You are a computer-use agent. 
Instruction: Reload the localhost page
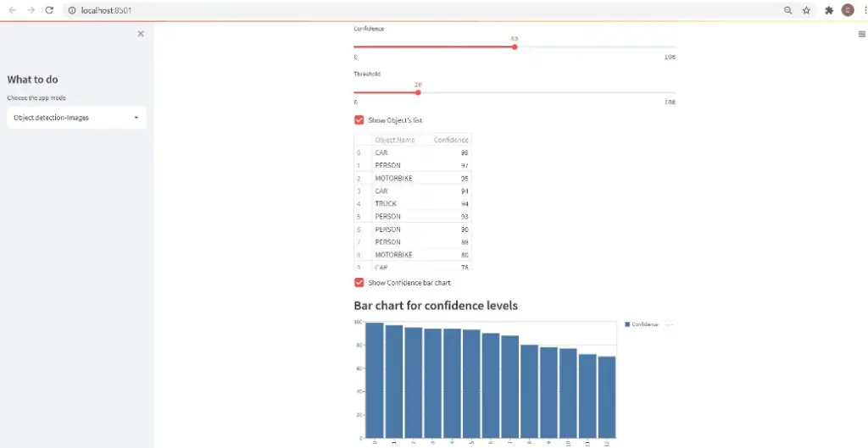tap(49, 10)
